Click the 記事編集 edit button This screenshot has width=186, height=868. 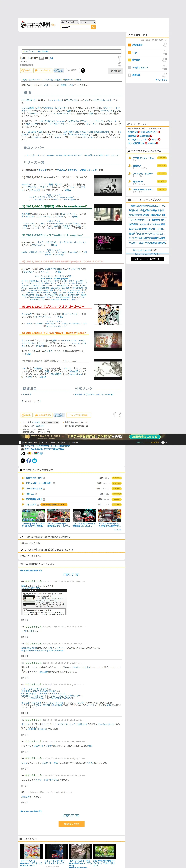pyautogui.click(x=116, y=71)
